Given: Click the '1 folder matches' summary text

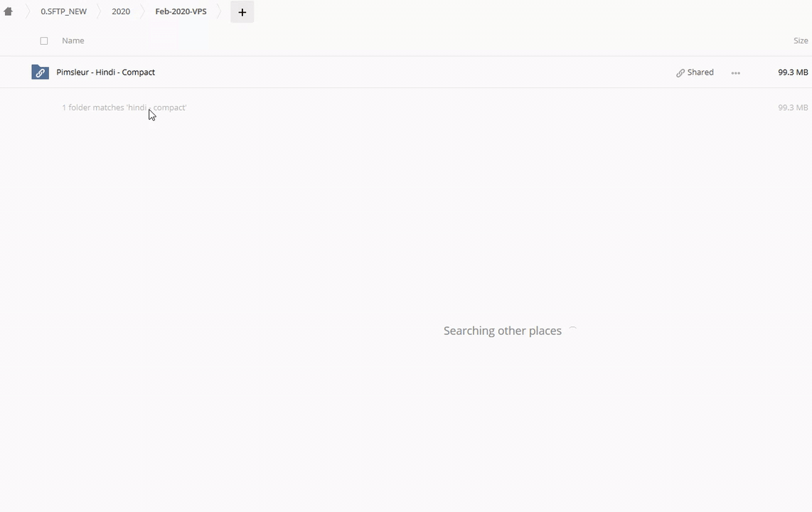Looking at the screenshot, I should coord(124,107).
